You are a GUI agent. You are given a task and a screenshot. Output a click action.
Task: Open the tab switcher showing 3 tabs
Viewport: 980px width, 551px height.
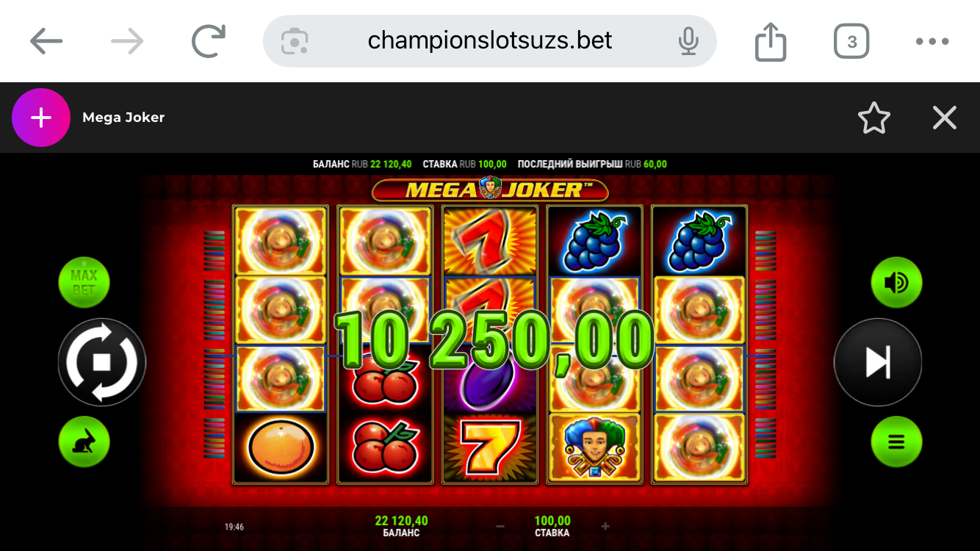[851, 41]
